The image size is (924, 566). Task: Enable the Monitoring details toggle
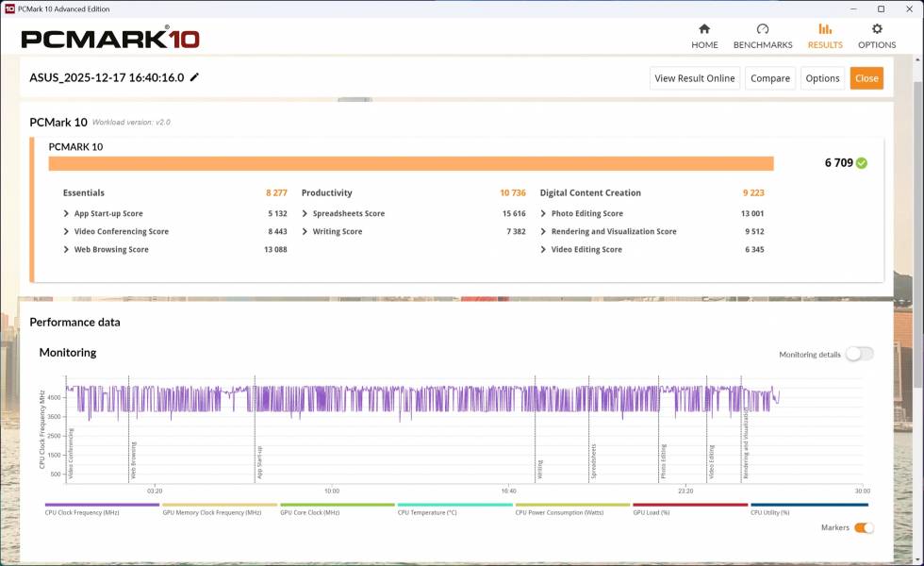pyautogui.click(x=859, y=354)
